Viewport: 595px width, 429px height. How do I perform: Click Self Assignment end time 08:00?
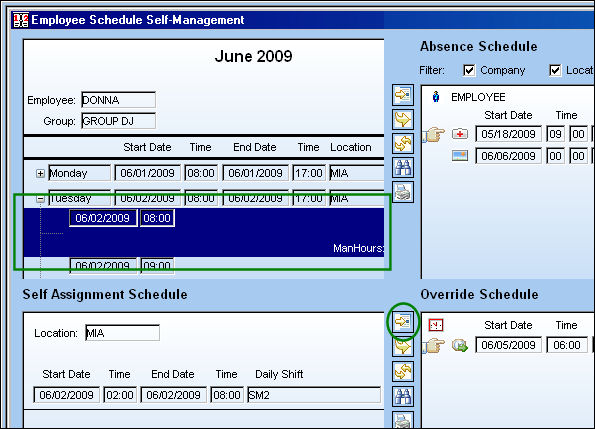(x=227, y=395)
